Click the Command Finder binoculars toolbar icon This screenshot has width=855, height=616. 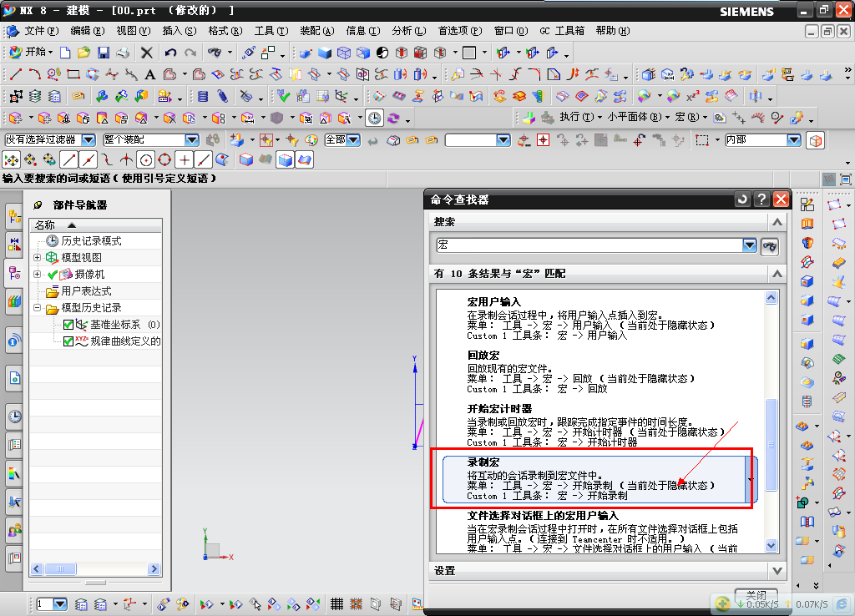click(x=215, y=53)
